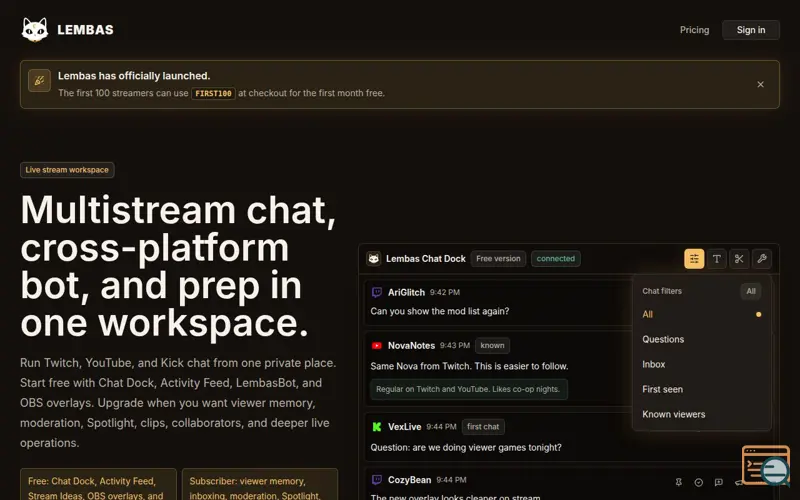Click the Chat filters heading
Image resolution: width=800 pixels, height=500 pixels.
[x=662, y=291]
